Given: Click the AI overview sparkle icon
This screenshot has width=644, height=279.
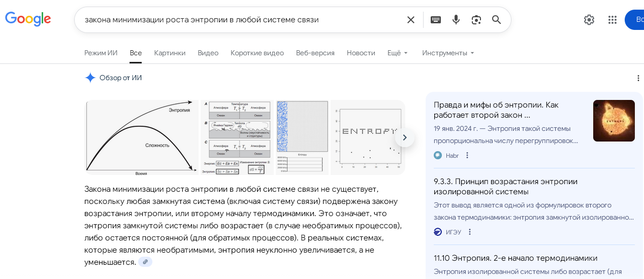Looking at the screenshot, I should click(x=90, y=78).
